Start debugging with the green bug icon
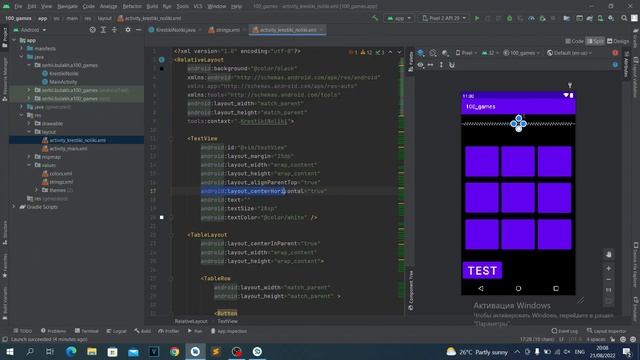This screenshot has width=640, height=360. (x=509, y=18)
